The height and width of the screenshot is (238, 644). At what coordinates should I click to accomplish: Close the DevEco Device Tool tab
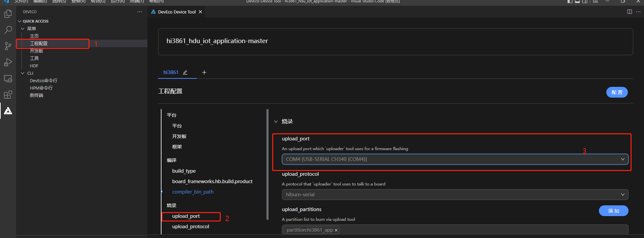(201, 12)
